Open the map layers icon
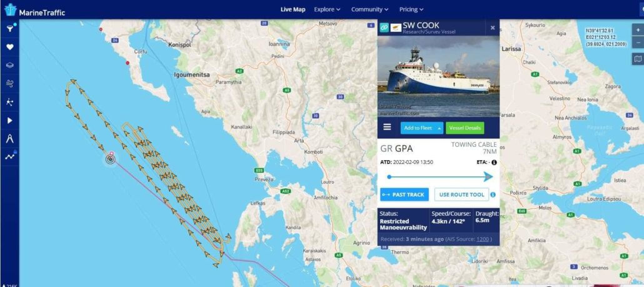 (x=10, y=65)
